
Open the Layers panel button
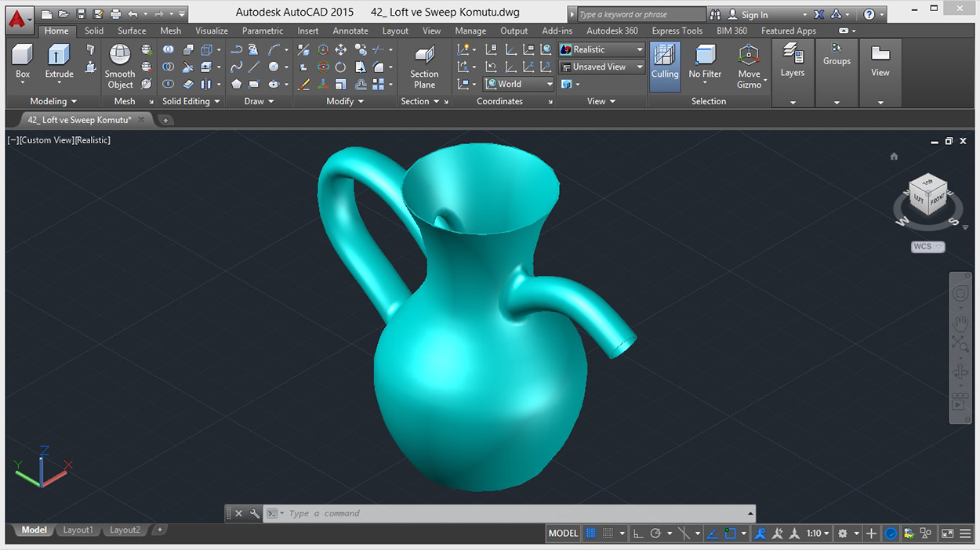click(x=793, y=61)
